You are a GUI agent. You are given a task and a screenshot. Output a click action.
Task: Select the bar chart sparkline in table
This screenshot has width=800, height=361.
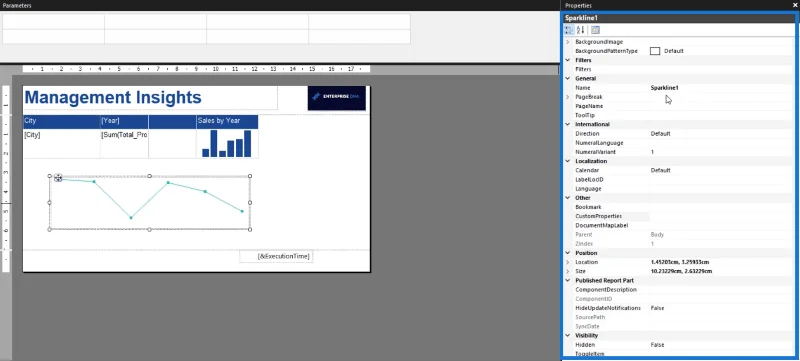[x=227, y=143]
